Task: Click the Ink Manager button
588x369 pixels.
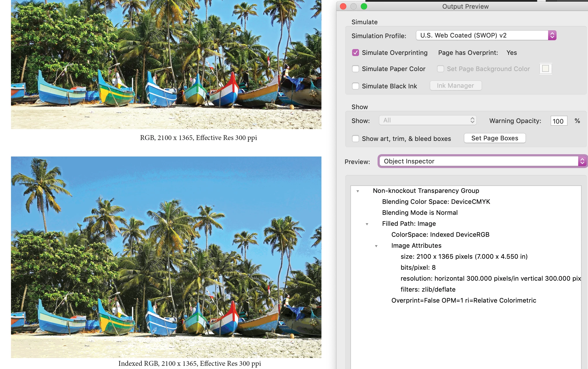Action: coord(455,85)
